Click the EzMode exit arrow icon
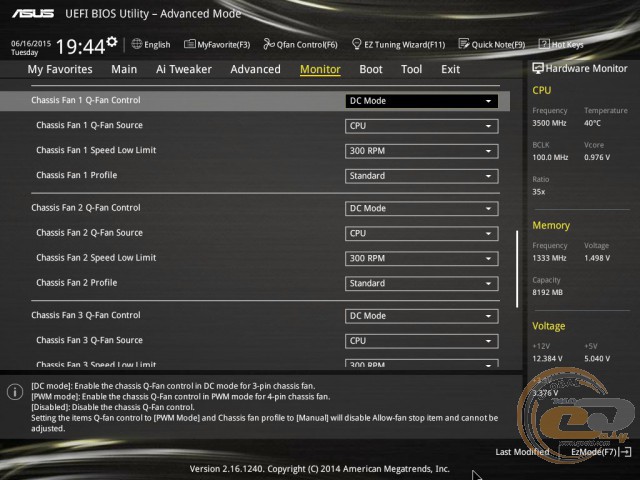The height and width of the screenshot is (480, 640). click(x=626, y=452)
